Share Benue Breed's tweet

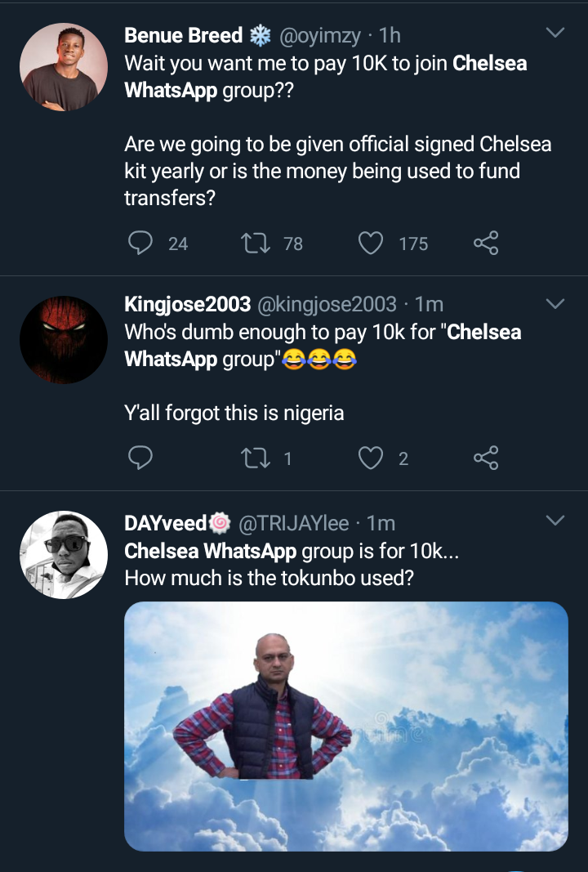coord(486,243)
